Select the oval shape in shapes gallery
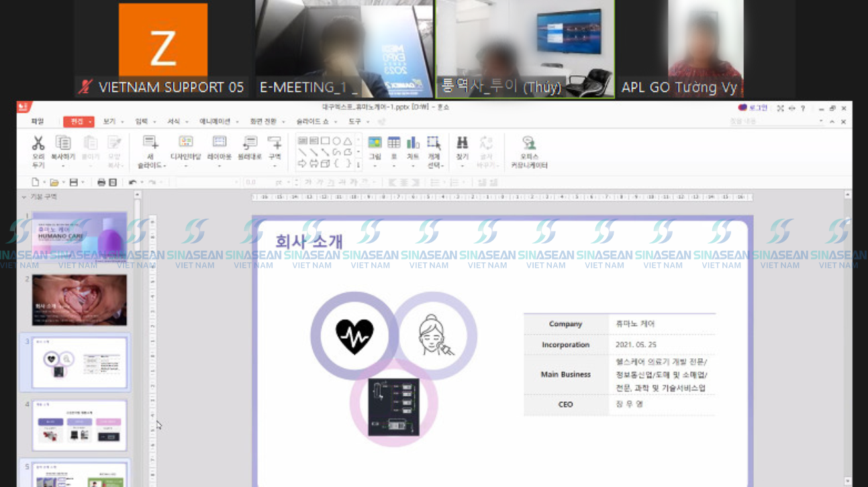868x487 pixels. (x=336, y=141)
